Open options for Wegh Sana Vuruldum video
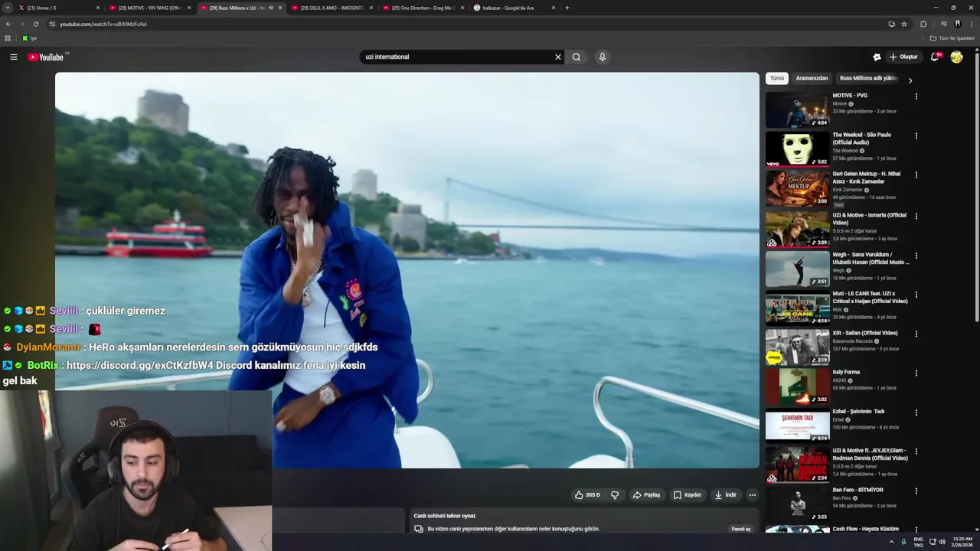 [916, 255]
